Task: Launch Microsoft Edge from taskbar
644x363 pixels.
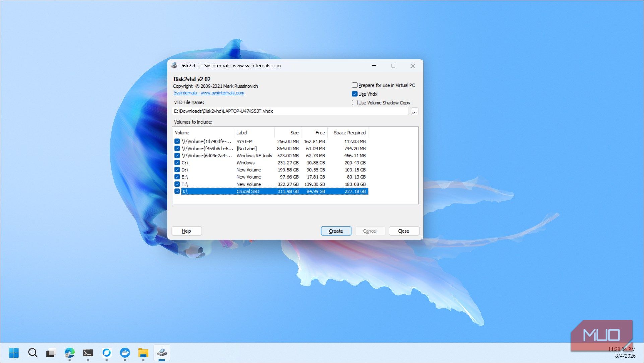Action: [69, 353]
